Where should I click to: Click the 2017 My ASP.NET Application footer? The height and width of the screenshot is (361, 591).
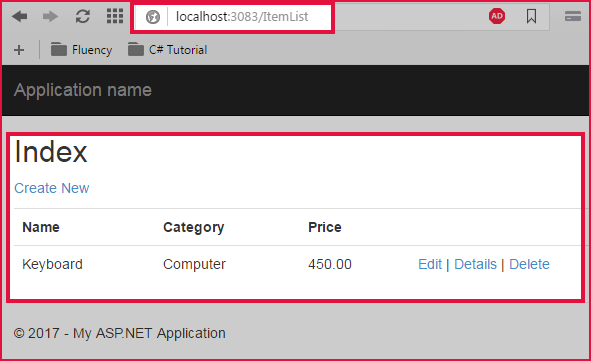click(119, 333)
